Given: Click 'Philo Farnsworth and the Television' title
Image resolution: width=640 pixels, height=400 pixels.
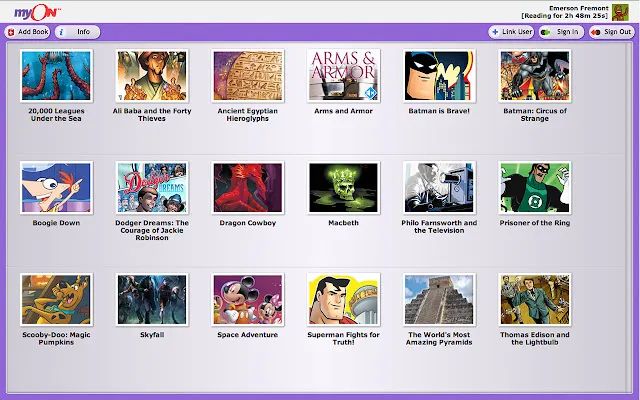Looking at the screenshot, I should 439,227.
